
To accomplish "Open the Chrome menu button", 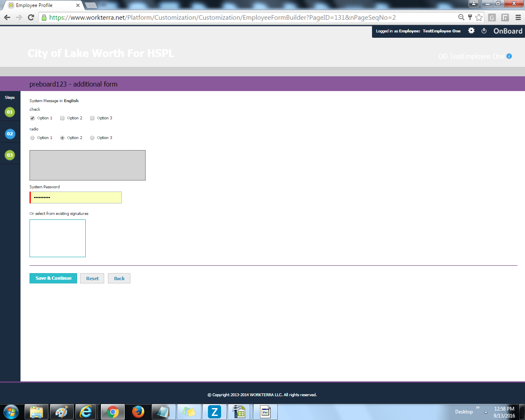I will coord(518,17).
